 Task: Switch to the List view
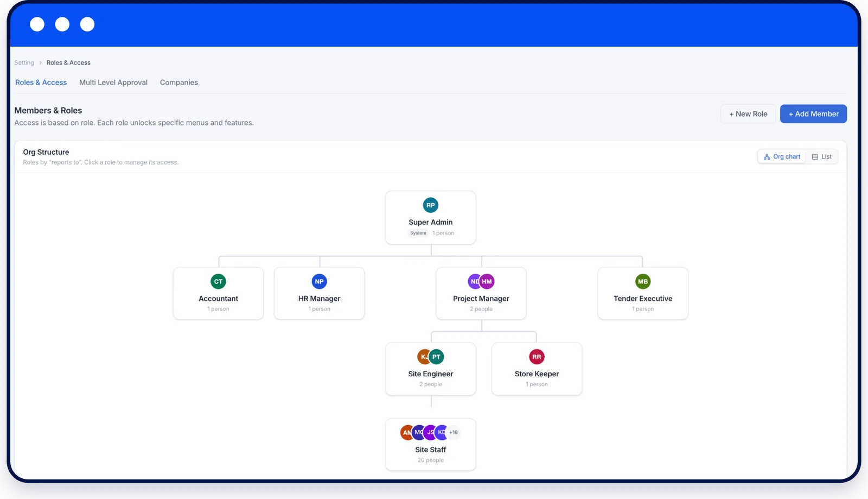(x=822, y=157)
